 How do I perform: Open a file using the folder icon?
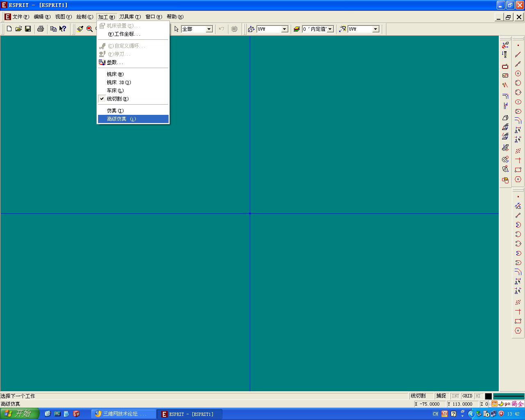click(18, 29)
